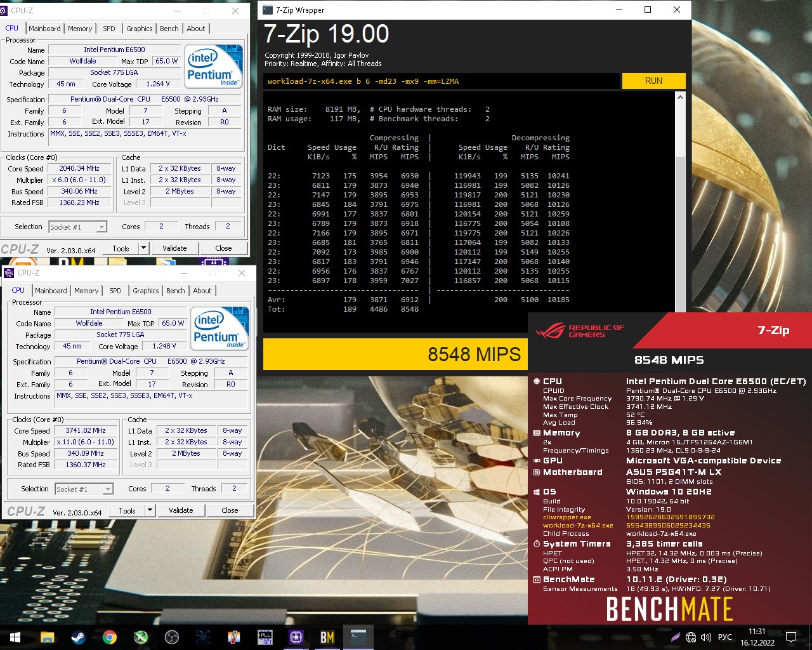Click the Core Speed value 2040.34 MHz
Viewport: 812px width, 650px height.
pos(79,168)
